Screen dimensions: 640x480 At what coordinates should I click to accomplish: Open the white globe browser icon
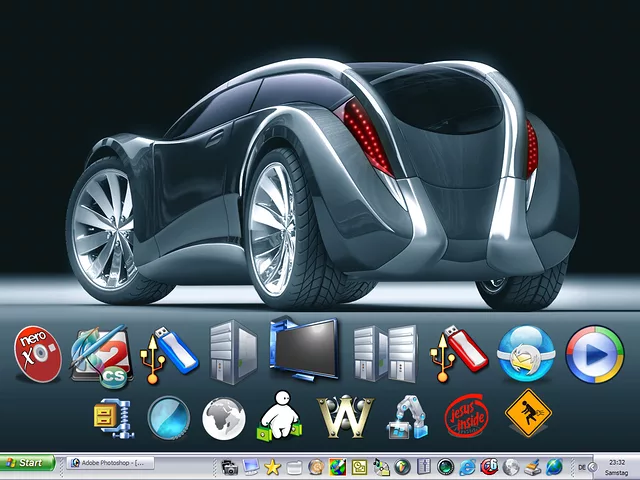(223, 418)
